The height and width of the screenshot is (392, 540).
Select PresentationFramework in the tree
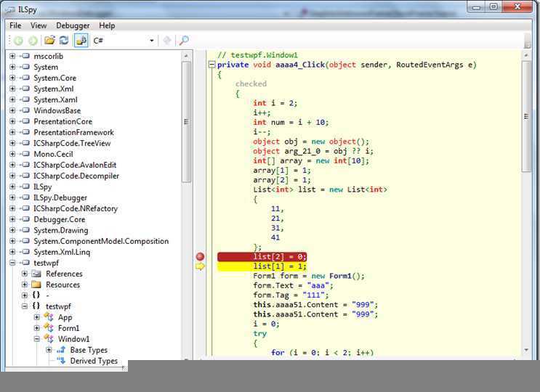pos(73,132)
